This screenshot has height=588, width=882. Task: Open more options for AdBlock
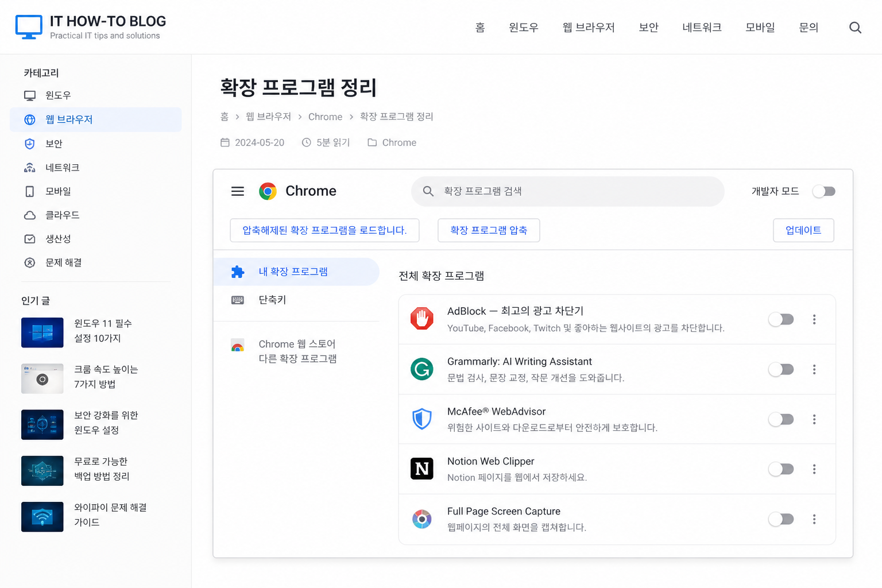pyautogui.click(x=814, y=319)
